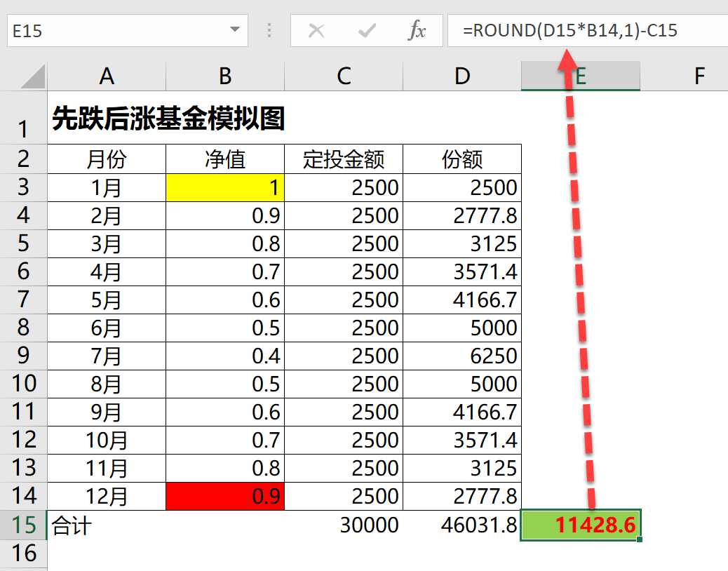Click share cell 4166.7 in May row
The width and height of the screenshot is (728, 571).
462,300
